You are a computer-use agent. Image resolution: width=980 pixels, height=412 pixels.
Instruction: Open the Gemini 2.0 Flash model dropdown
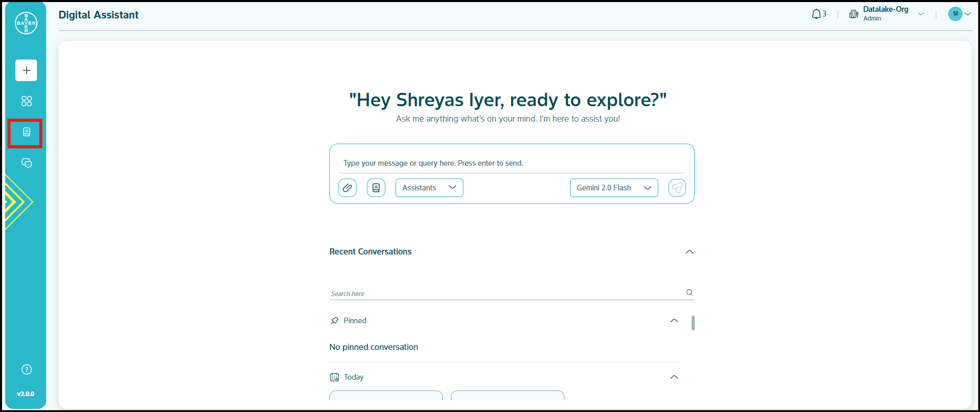coord(614,188)
